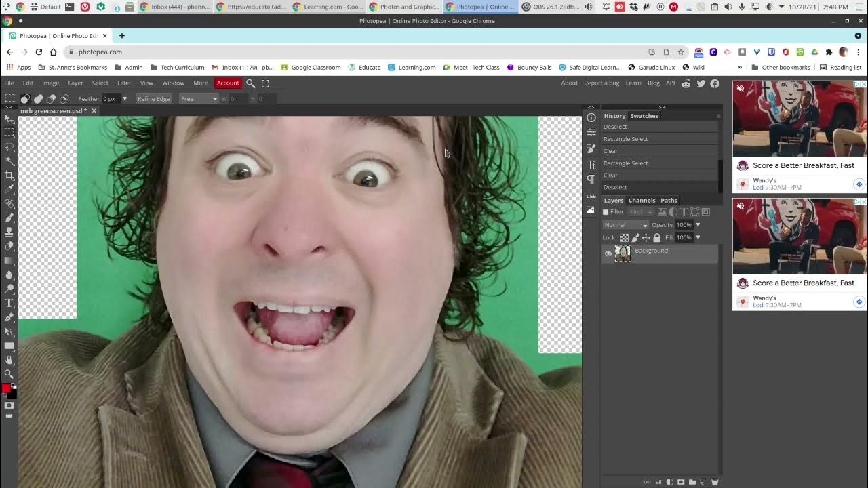
Task: Open the Filter menu
Action: 124,83
